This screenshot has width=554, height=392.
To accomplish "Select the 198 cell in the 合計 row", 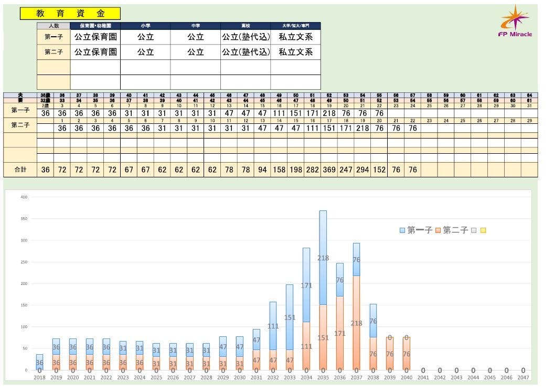I will tap(296, 169).
